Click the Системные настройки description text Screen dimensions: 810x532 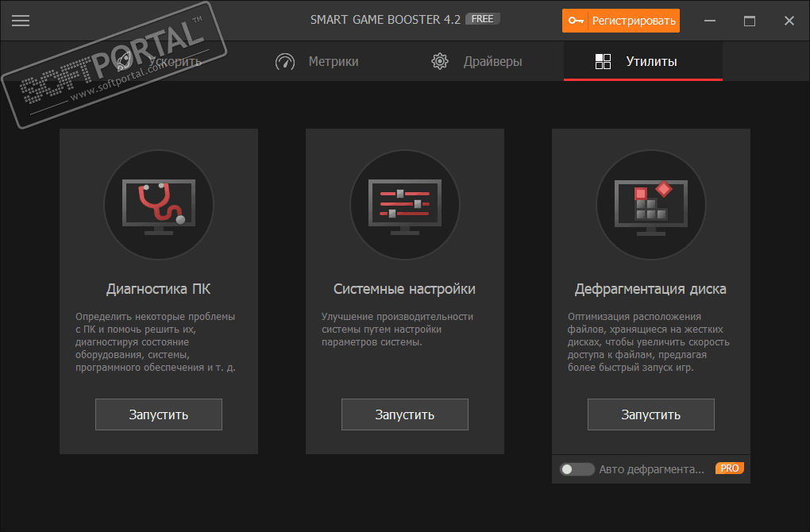[x=397, y=329]
